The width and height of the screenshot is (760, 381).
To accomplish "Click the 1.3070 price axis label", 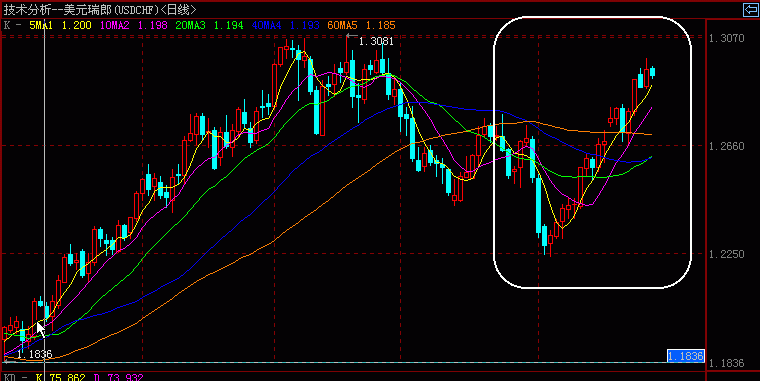I will click(727, 38).
